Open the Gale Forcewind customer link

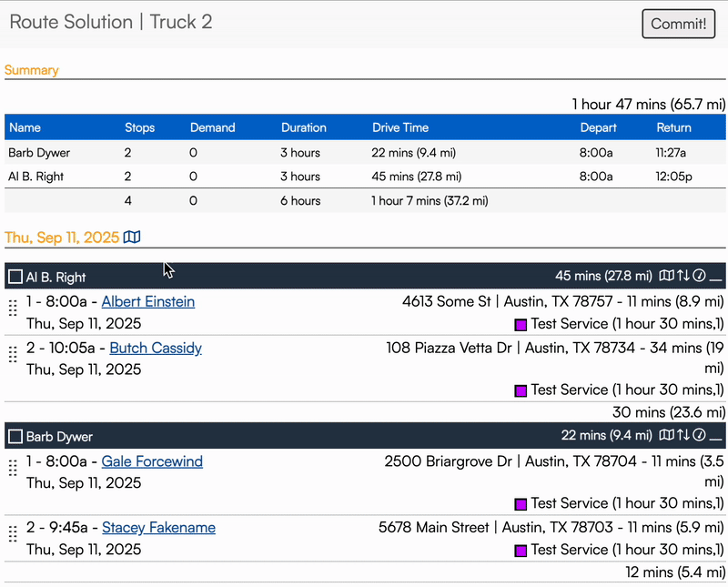tap(152, 462)
